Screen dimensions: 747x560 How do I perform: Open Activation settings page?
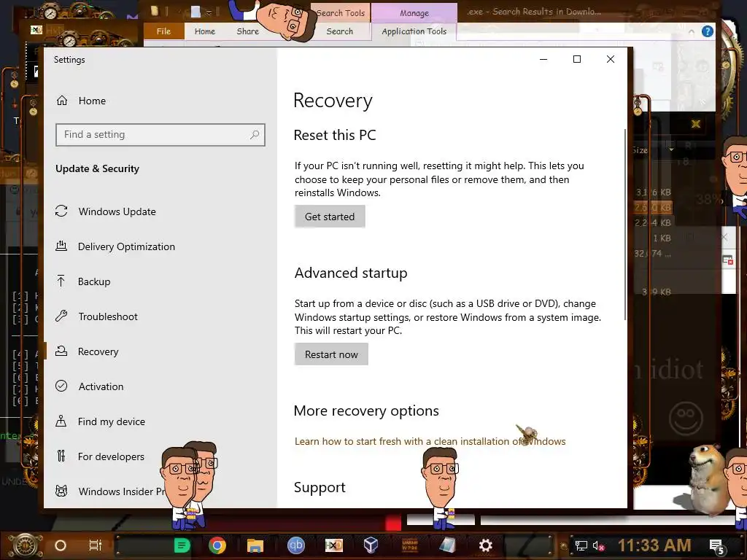point(101,386)
